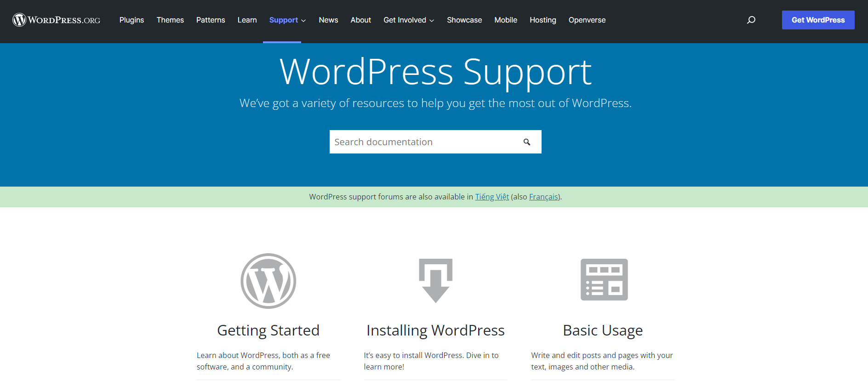Click 'Learn about WordPress, both as a free' text

click(263, 355)
